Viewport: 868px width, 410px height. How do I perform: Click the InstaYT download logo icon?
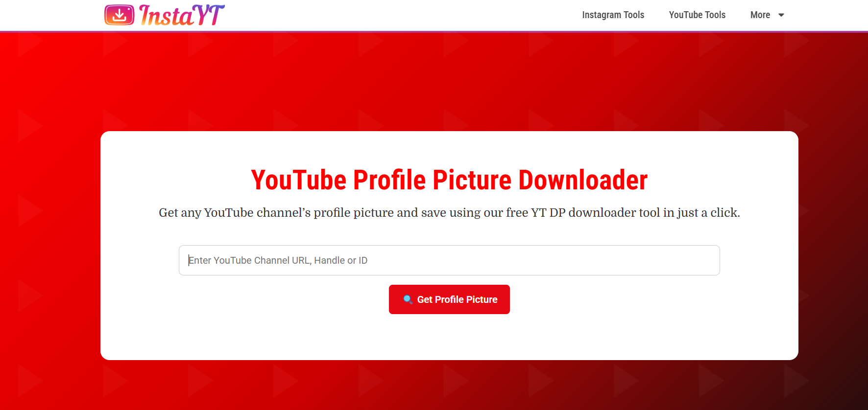[119, 15]
